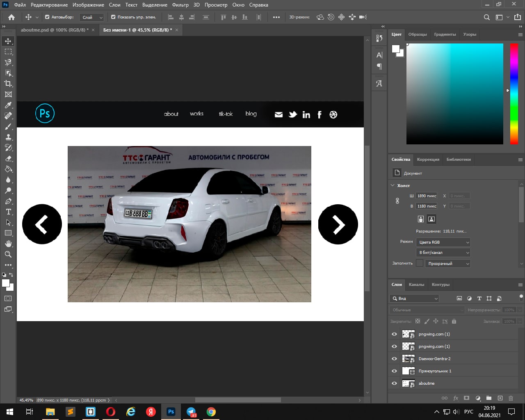Hide the aboutme layer
The width and height of the screenshot is (525, 420).
pyautogui.click(x=395, y=383)
